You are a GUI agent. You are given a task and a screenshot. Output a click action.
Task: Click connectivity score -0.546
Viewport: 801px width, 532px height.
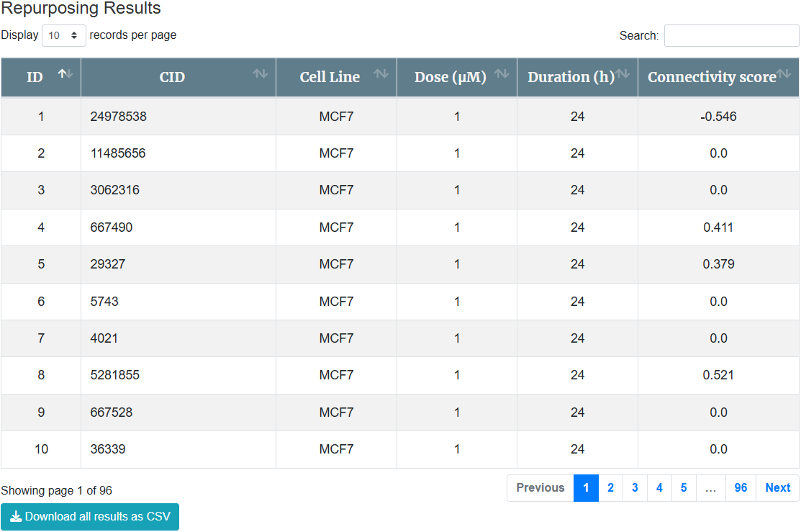coord(718,117)
